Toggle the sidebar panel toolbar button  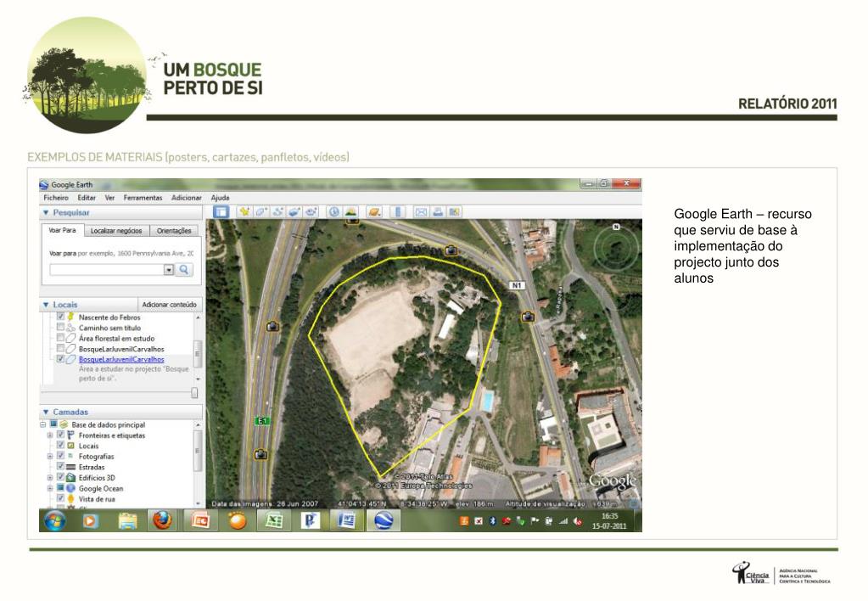[221, 212]
